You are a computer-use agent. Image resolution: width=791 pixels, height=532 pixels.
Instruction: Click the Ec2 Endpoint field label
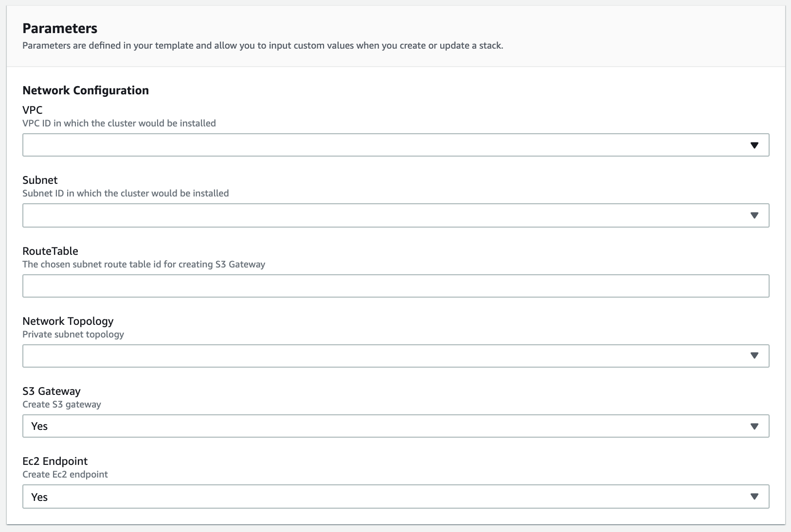[55, 461]
